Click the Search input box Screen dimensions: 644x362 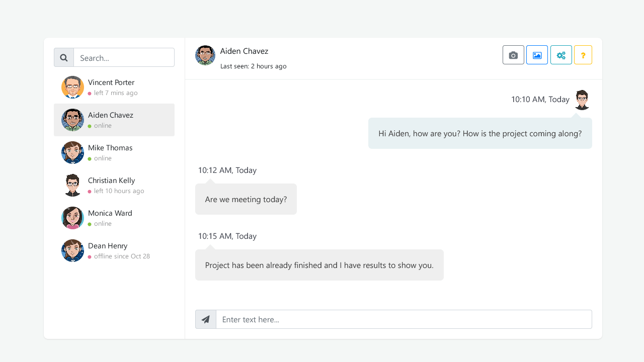[124, 57]
